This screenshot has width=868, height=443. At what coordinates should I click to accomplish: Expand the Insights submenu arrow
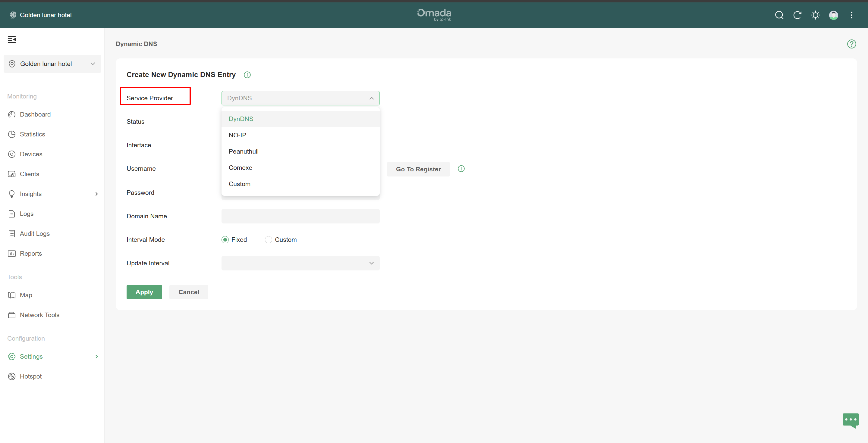[x=97, y=194]
